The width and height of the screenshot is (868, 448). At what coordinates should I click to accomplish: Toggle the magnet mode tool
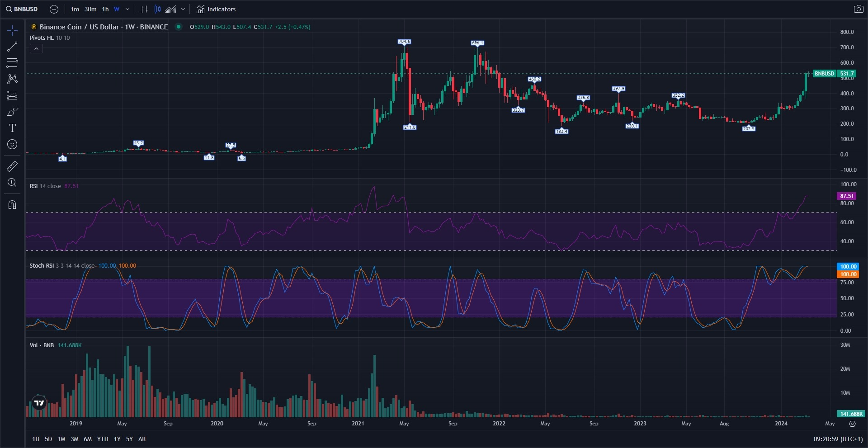12,205
